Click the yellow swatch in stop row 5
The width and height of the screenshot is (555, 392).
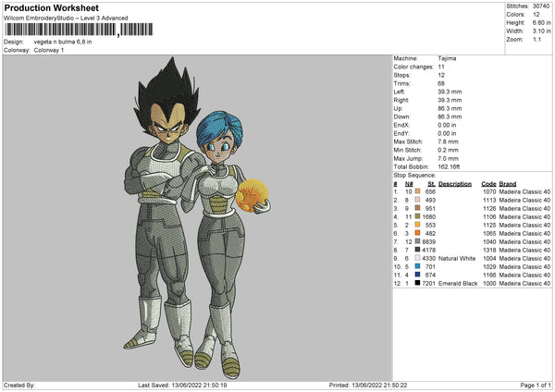418,225
